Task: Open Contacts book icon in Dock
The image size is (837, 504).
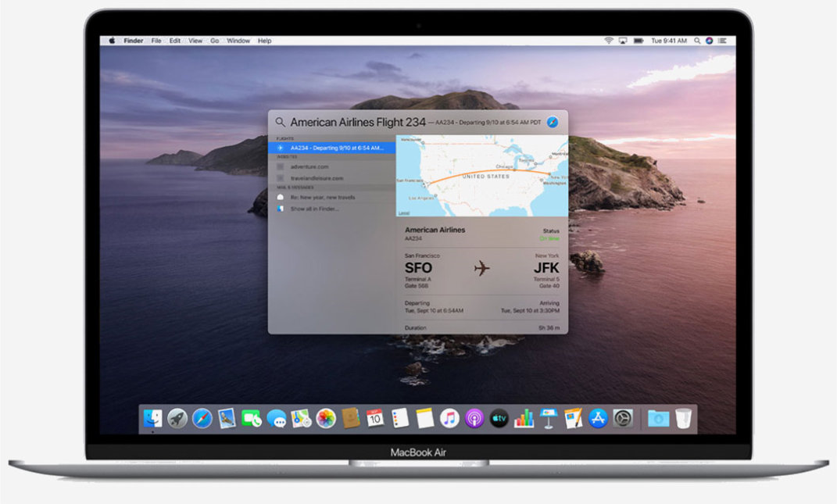Action: point(350,419)
